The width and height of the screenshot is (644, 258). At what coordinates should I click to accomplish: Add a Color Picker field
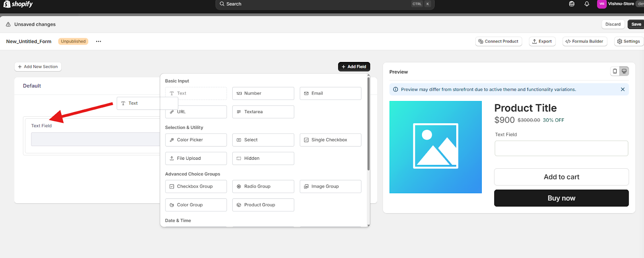click(x=196, y=140)
